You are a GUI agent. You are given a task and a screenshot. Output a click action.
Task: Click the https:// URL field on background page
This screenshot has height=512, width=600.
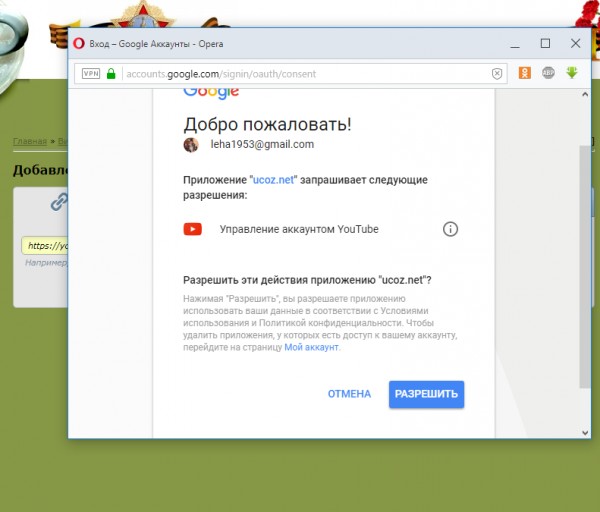[45, 246]
